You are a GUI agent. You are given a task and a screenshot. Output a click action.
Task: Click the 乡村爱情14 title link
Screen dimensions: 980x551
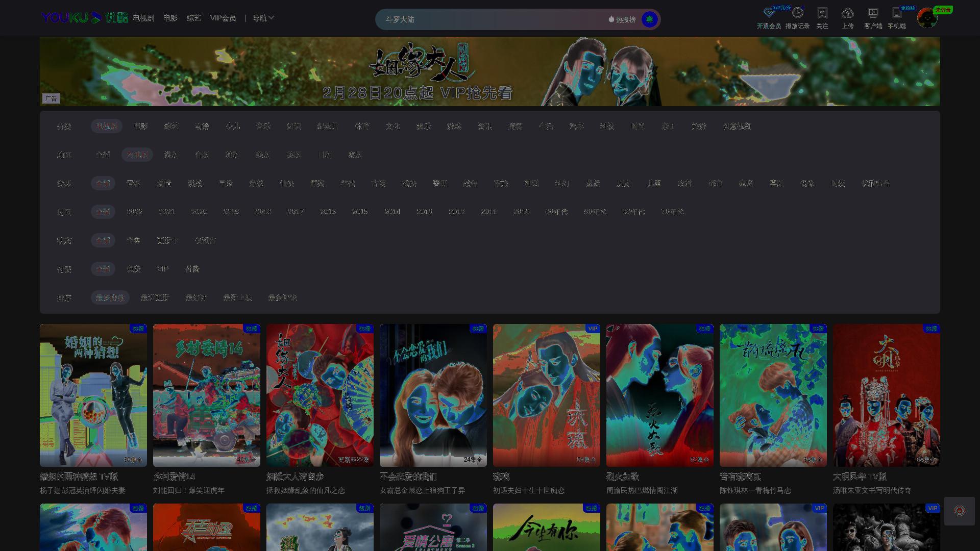[x=174, y=477]
